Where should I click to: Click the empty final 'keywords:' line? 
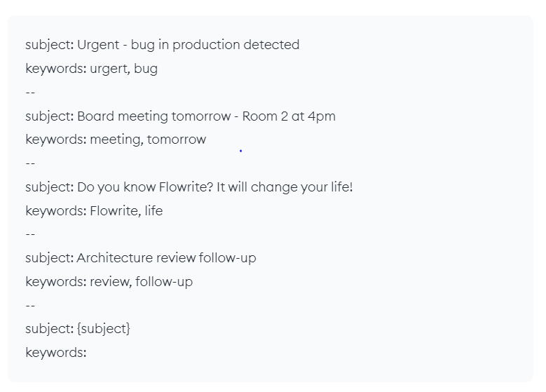tap(55, 353)
